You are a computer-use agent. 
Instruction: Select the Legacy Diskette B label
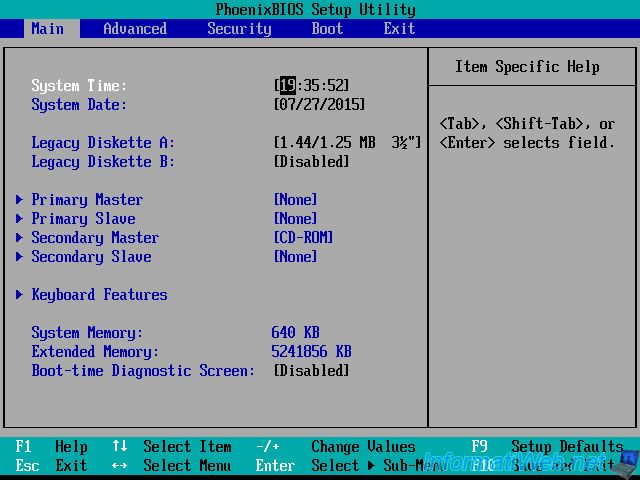(x=103, y=162)
